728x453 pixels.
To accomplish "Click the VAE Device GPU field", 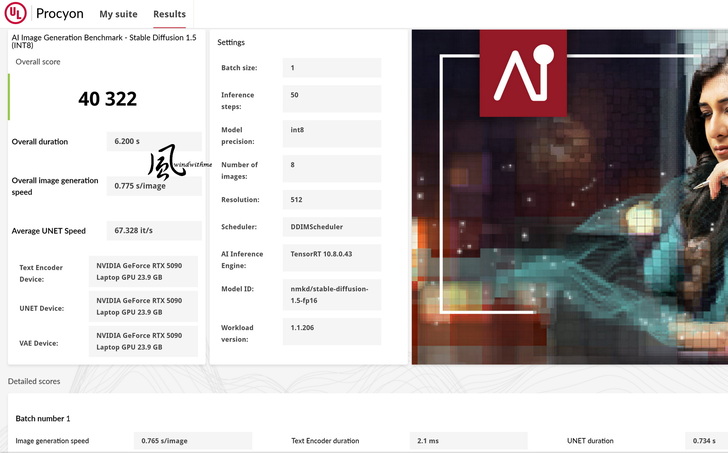I will (x=142, y=341).
